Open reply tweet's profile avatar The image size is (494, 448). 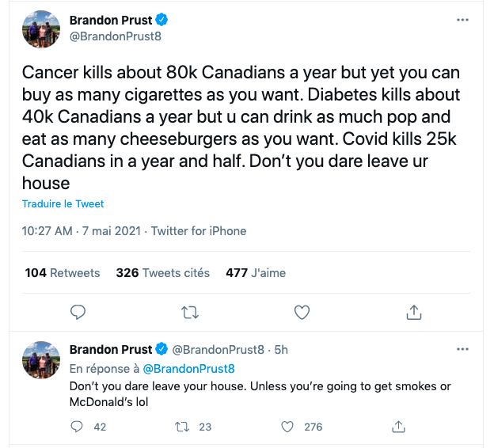pos(42,360)
